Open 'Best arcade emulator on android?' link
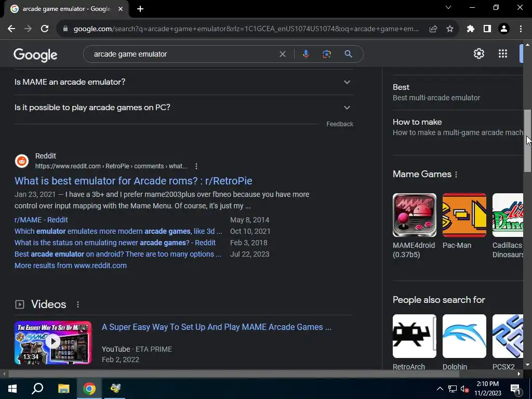532x399 pixels. pyautogui.click(x=118, y=254)
